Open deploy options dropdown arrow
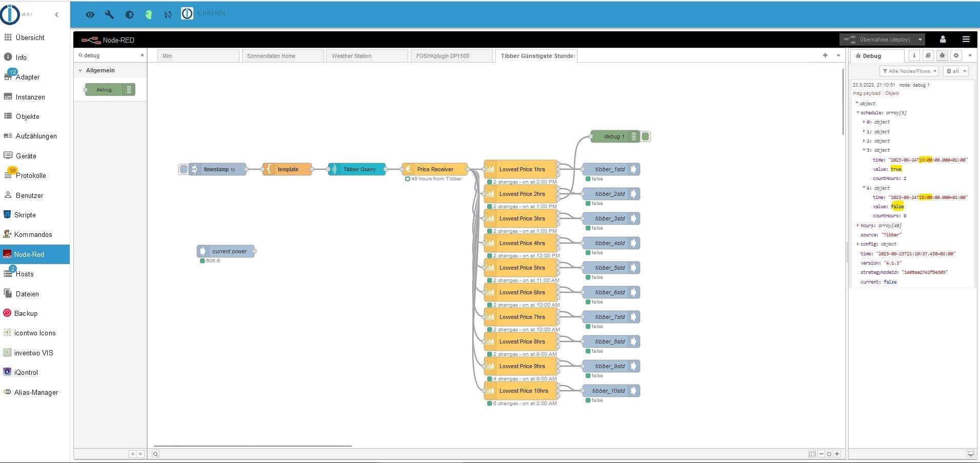This screenshot has width=980, height=463. coord(921,39)
